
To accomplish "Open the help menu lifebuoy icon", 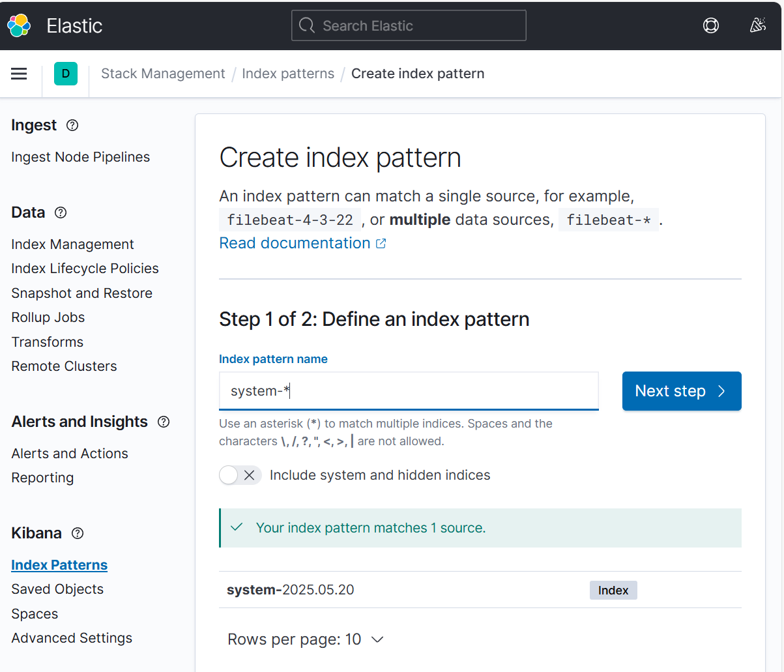I will pos(711,25).
